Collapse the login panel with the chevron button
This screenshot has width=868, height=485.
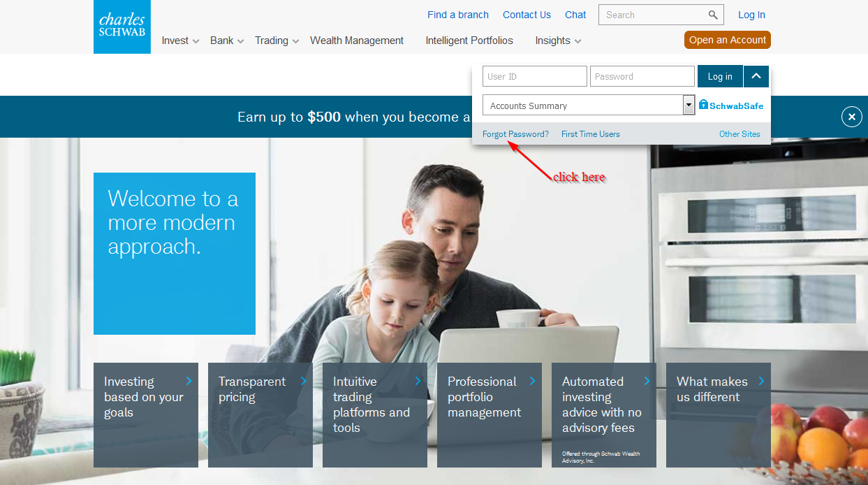click(x=756, y=76)
